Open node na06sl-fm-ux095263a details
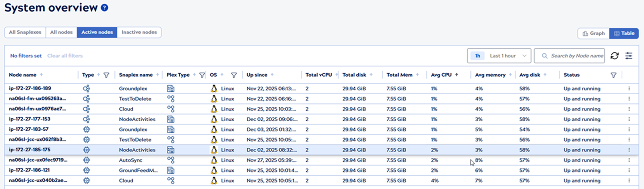Screen dimensions: 644x189 [x=37, y=99]
